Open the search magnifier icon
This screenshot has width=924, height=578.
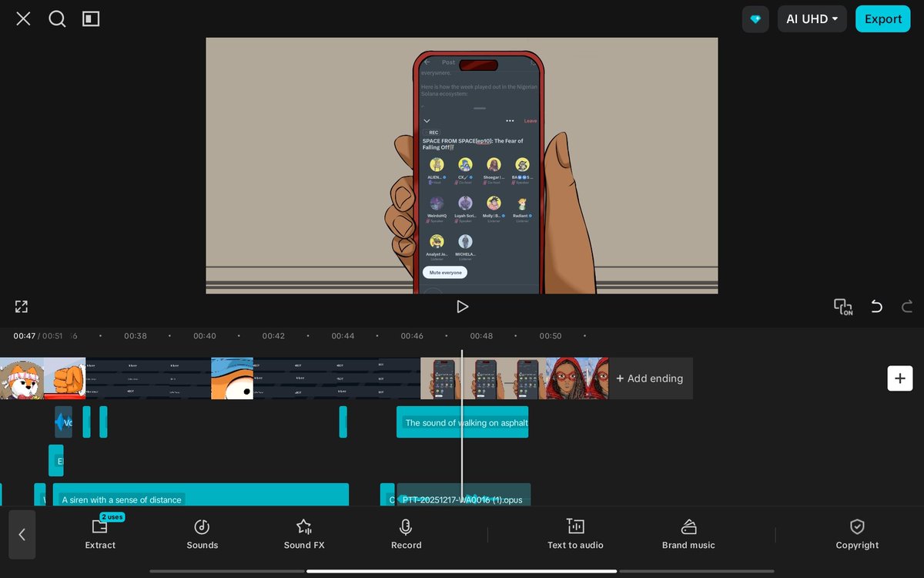click(57, 18)
